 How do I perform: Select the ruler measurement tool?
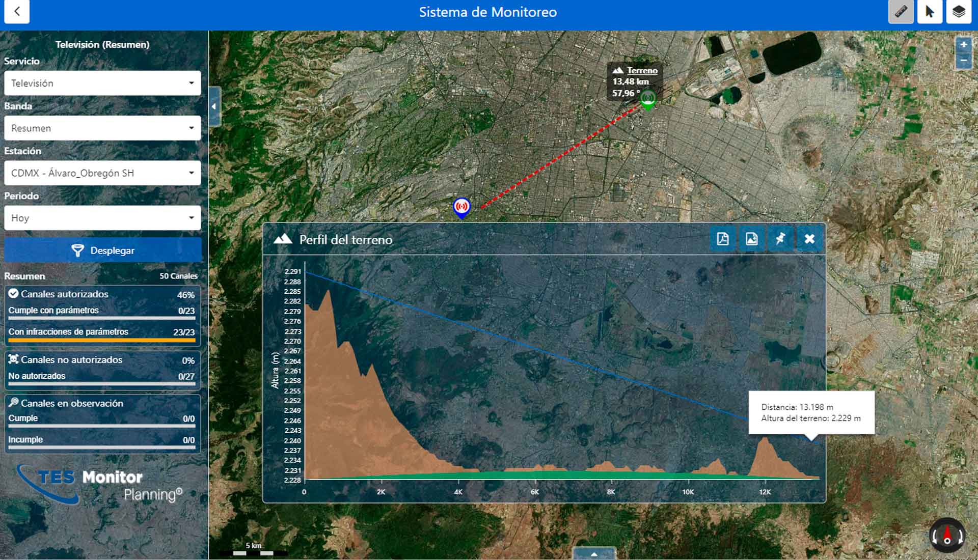coord(901,12)
